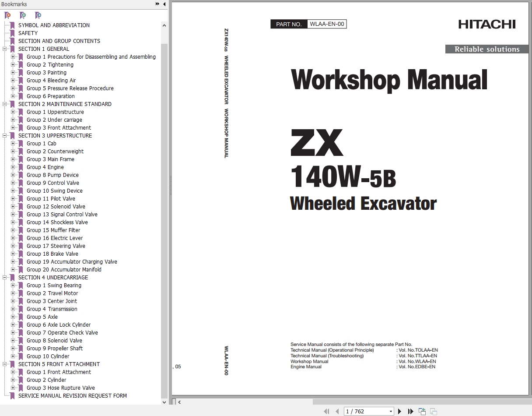532x416 pixels.
Task: Click the delete bookmark icon
Action: click(x=8, y=15)
